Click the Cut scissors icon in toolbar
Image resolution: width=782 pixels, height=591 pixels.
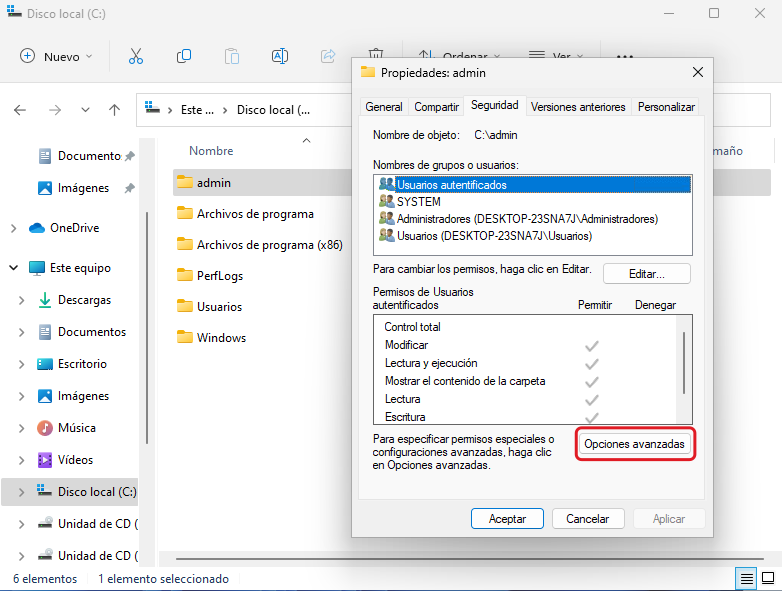(x=136, y=57)
